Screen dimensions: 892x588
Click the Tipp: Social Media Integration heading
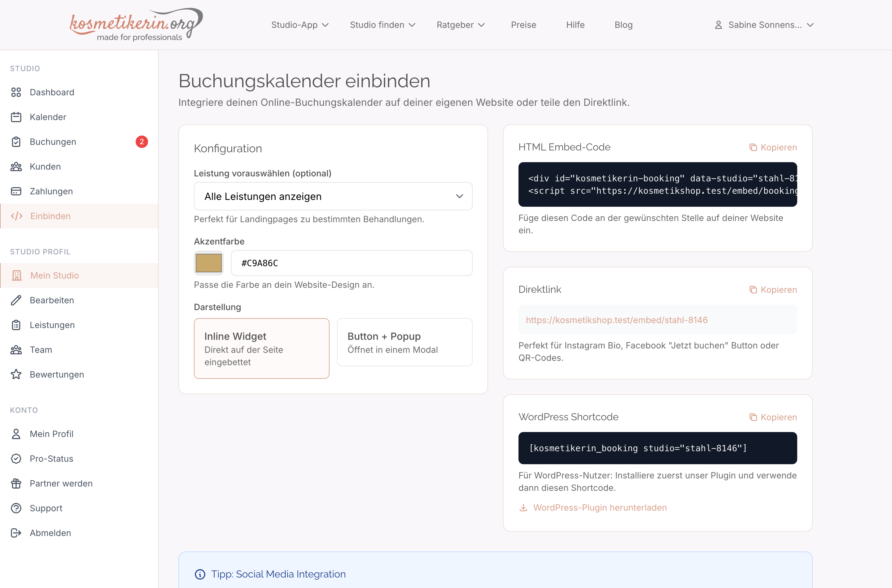[278, 574]
